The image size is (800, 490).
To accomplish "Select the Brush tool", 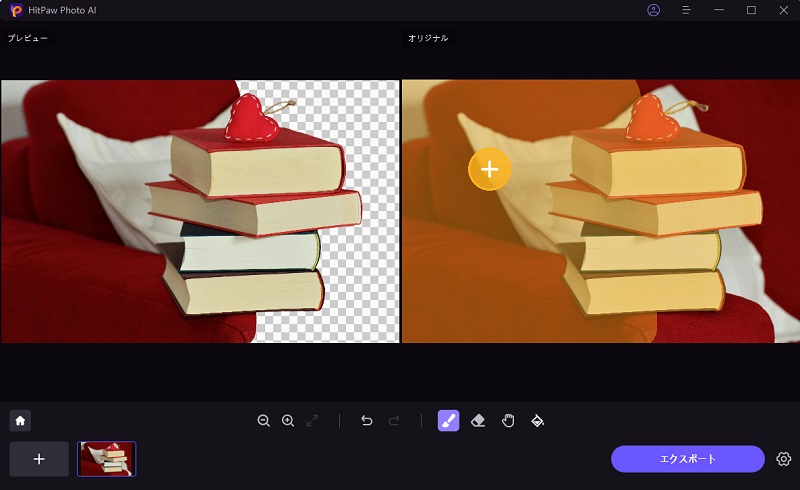I will (x=448, y=421).
